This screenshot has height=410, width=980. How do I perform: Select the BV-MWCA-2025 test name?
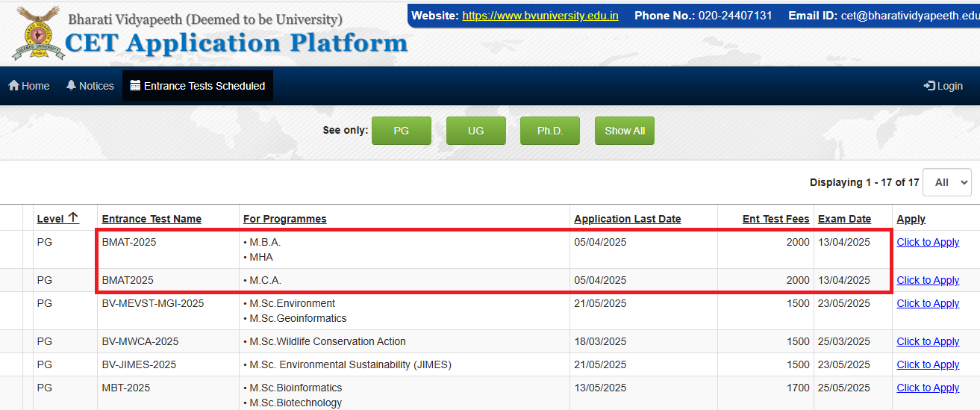140,341
